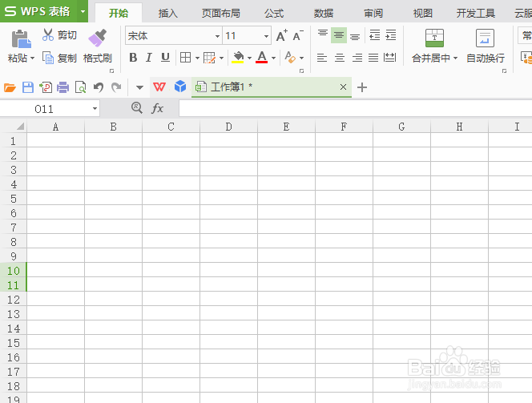Image resolution: width=532 pixels, height=403 pixels.
Task: Decrease indent icon
Action: [x=375, y=35]
